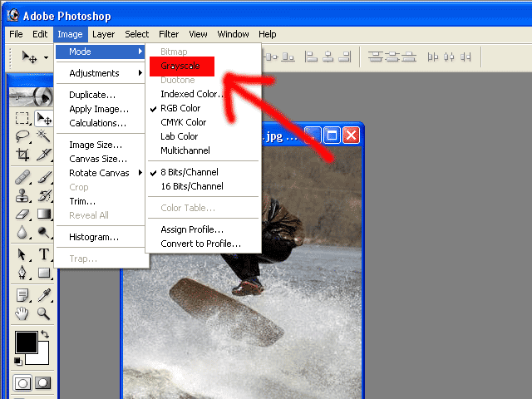
Task: Select the Rectangular Marquee tool
Action: 22,119
